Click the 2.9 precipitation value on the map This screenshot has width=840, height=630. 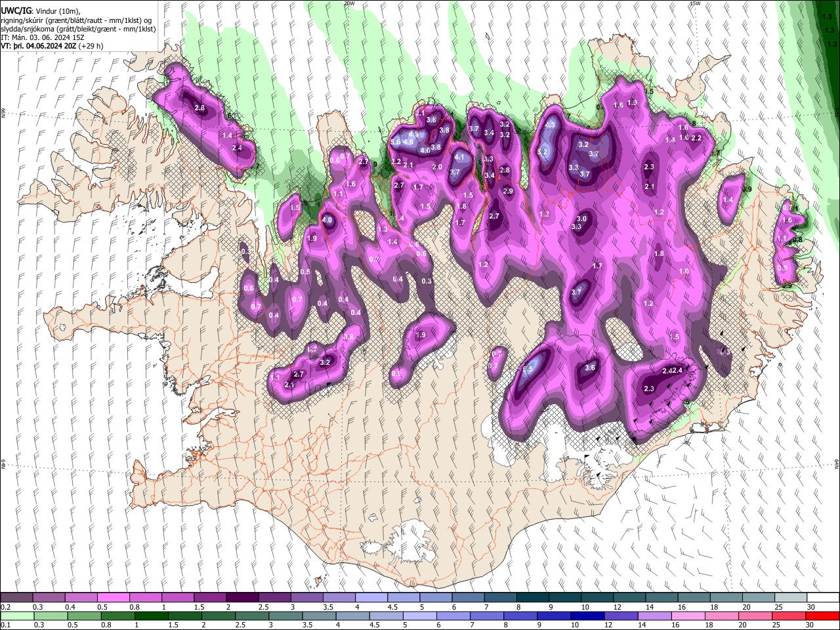pyautogui.click(x=508, y=191)
